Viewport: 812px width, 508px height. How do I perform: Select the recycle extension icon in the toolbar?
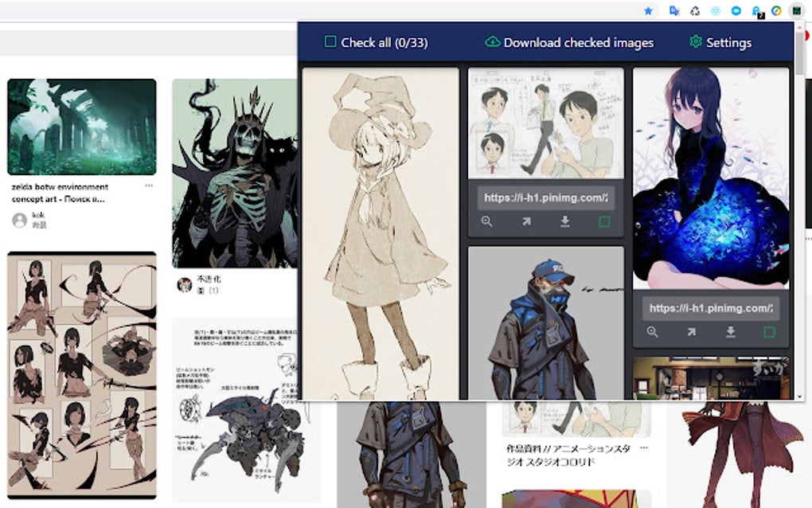pyautogui.click(x=695, y=10)
